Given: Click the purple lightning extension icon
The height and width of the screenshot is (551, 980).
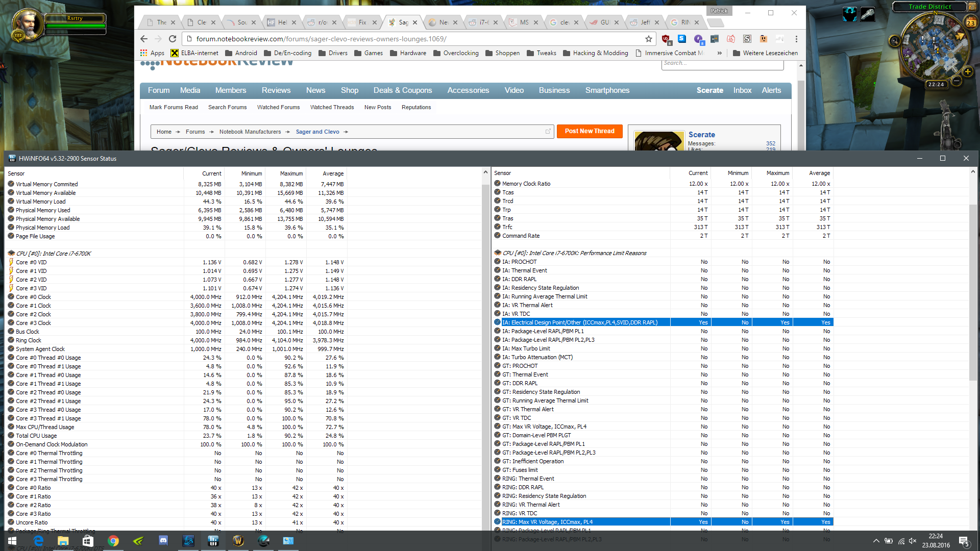Looking at the screenshot, I should pyautogui.click(x=698, y=39).
